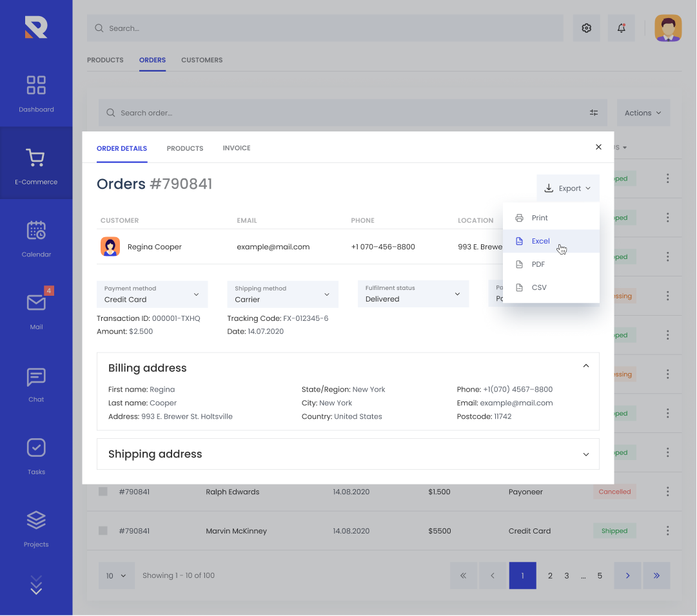Switch to PRODUCTS top tab
The width and height of the screenshot is (697, 616).
[105, 60]
